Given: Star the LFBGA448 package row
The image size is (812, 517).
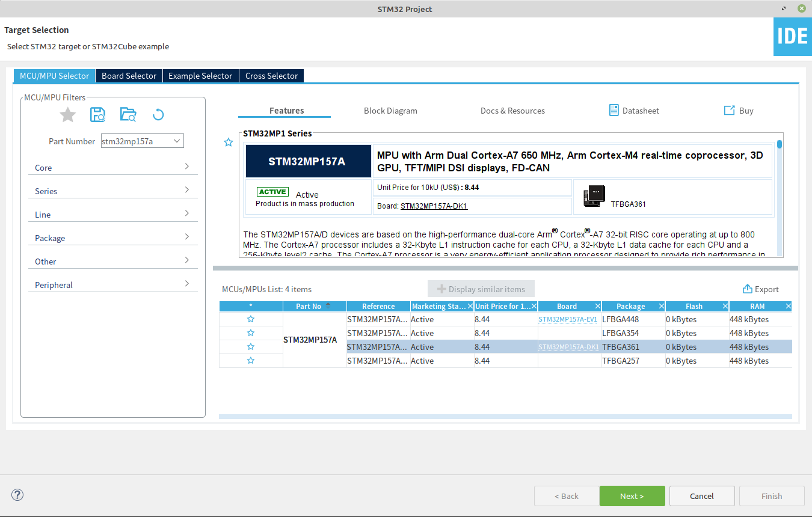Looking at the screenshot, I should tap(251, 319).
